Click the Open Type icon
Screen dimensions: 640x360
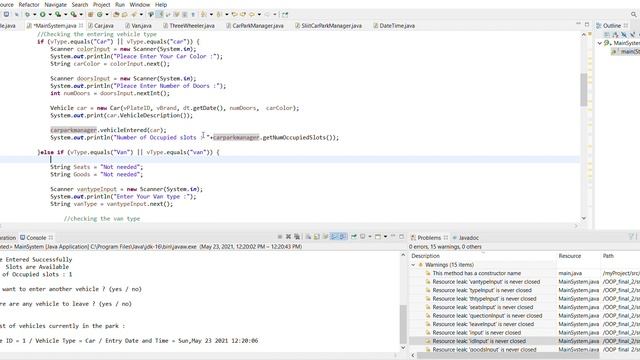116,14
